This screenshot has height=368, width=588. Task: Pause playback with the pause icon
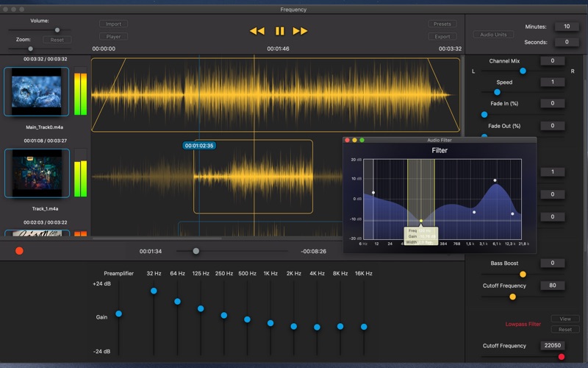[279, 31]
